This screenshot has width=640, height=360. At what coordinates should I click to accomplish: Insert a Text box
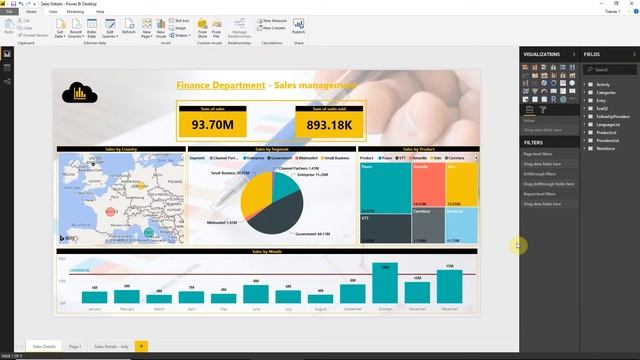180,20
